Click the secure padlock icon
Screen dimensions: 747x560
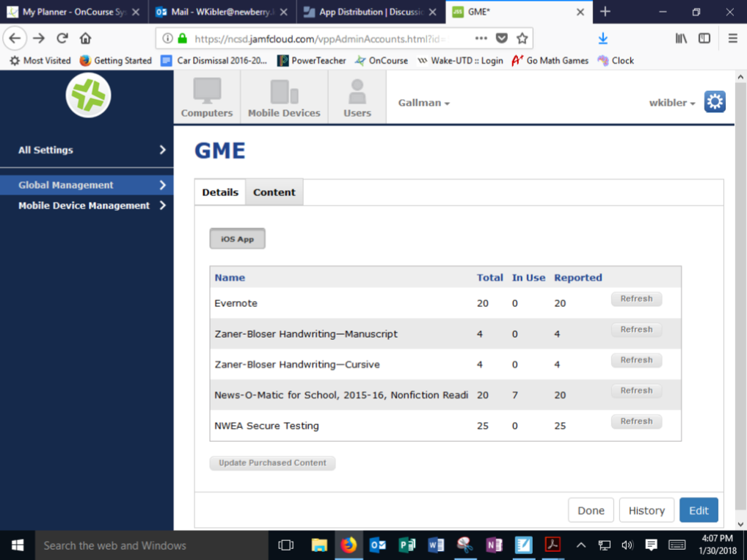(182, 39)
